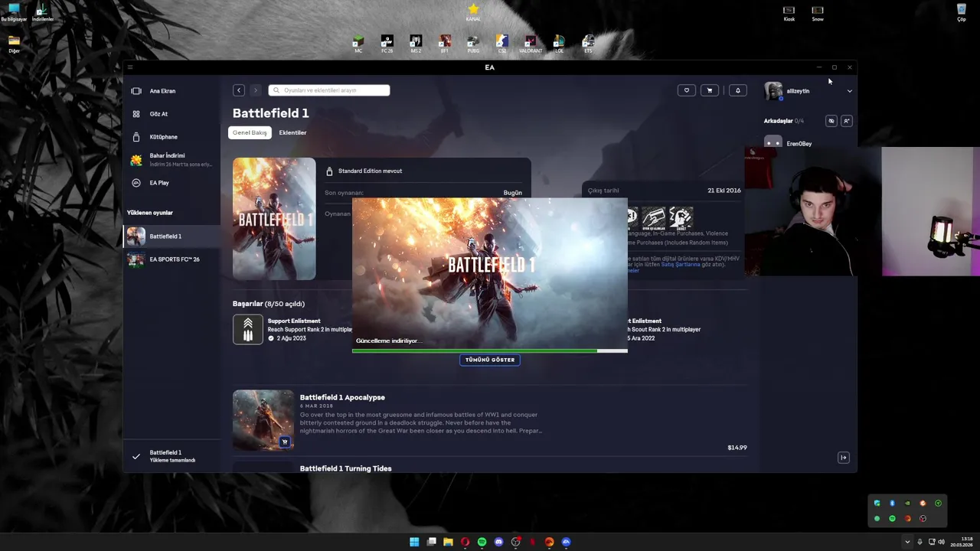Click the add friend icon
This screenshot has height=551, width=980.
[846, 121]
